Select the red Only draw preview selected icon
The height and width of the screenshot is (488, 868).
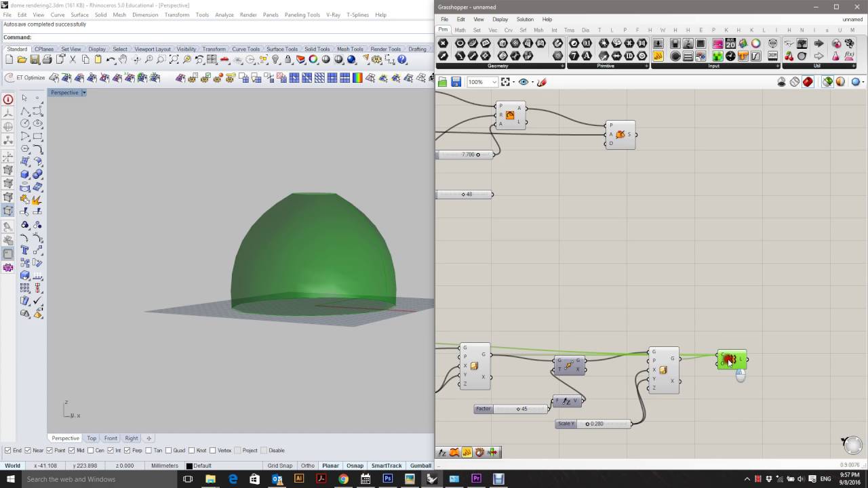(808, 82)
